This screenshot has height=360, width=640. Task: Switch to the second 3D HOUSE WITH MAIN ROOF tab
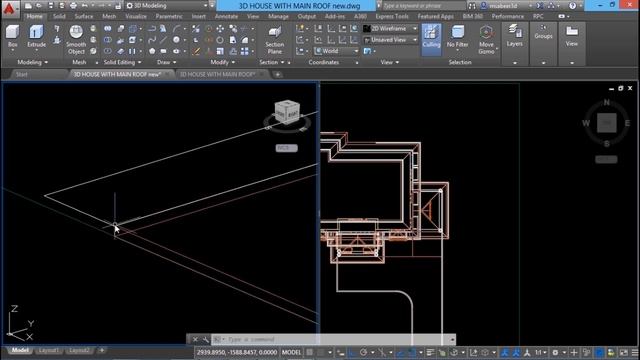point(218,74)
